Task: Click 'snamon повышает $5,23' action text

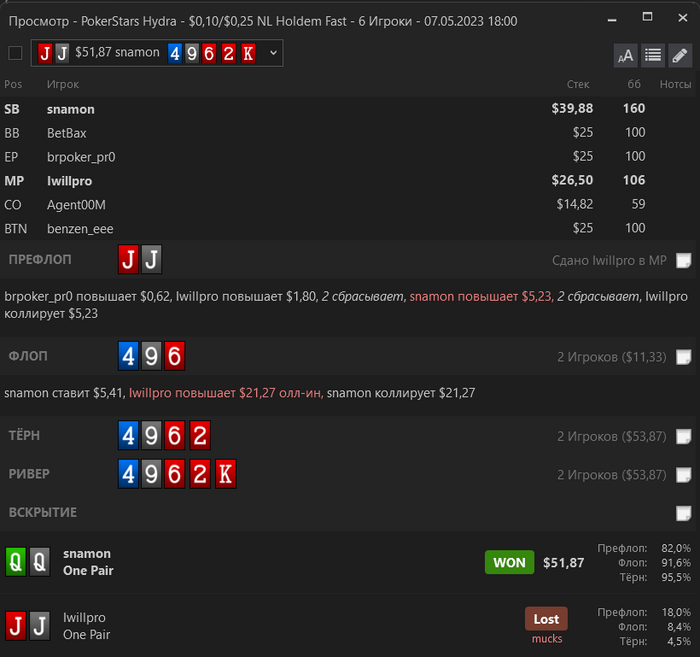Action: pyautogui.click(x=482, y=297)
